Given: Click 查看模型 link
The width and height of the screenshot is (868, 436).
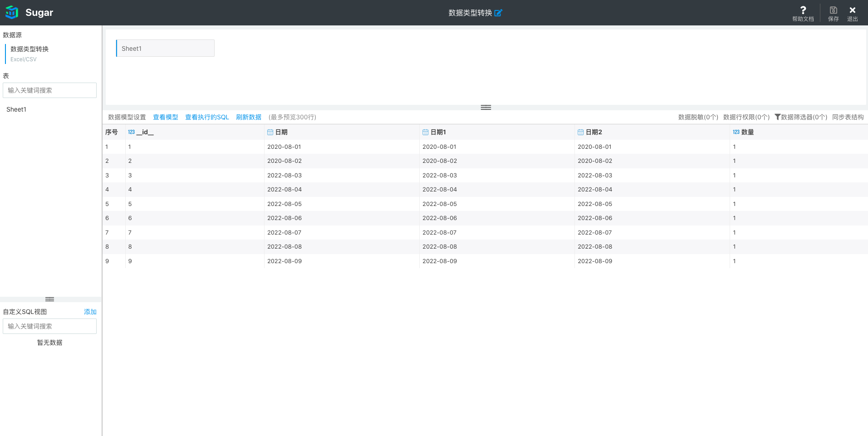Looking at the screenshot, I should (x=165, y=117).
